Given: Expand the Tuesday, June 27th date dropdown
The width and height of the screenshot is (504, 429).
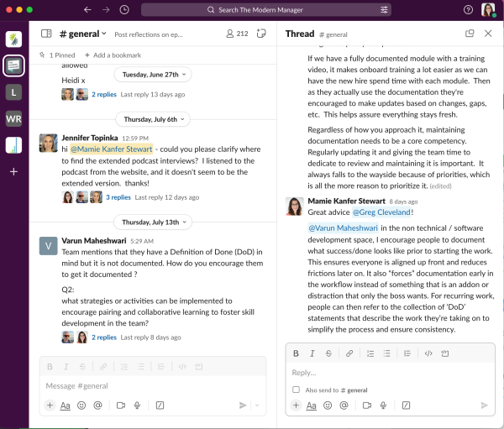Looking at the screenshot, I should 153,75.
